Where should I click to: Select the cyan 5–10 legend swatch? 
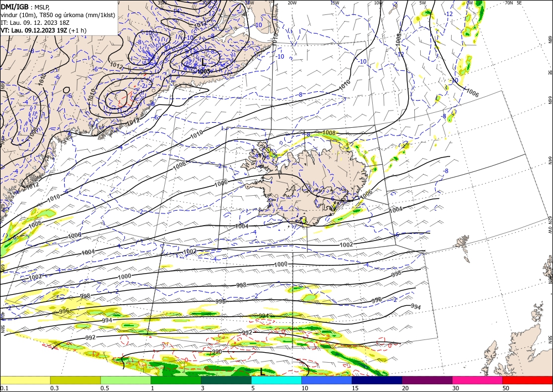[x=276, y=380]
